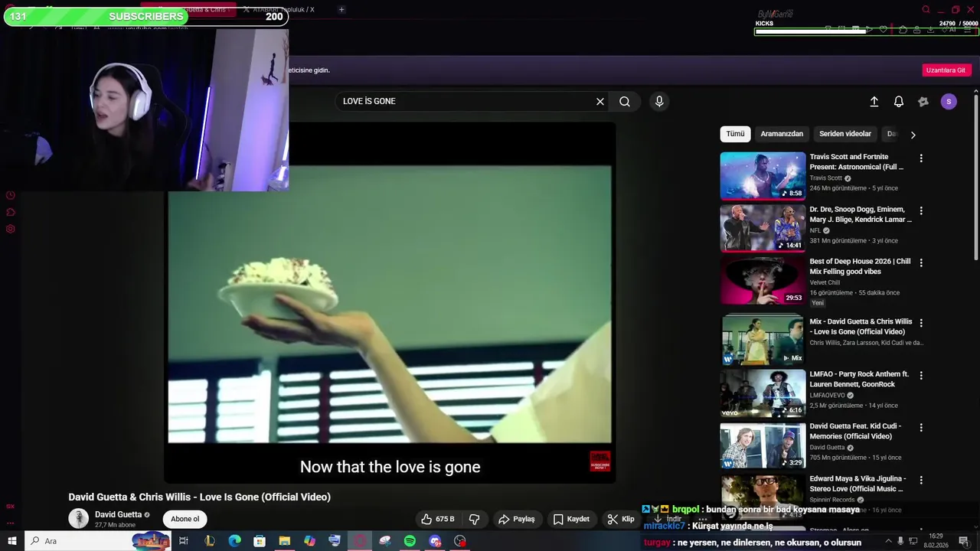Open Discord from the taskbar
The height and width of the screenshot is (551, 980).
435,541
